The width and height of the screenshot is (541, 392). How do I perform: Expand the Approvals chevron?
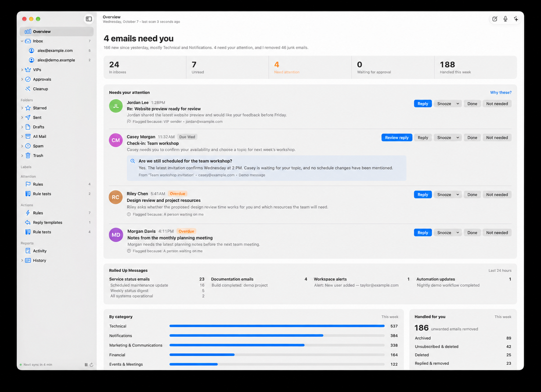[x=22, y=79]
